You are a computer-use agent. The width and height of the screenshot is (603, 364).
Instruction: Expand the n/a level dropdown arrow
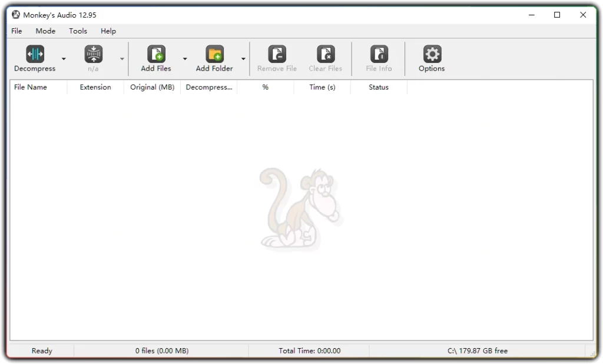[x=122, y=59]
